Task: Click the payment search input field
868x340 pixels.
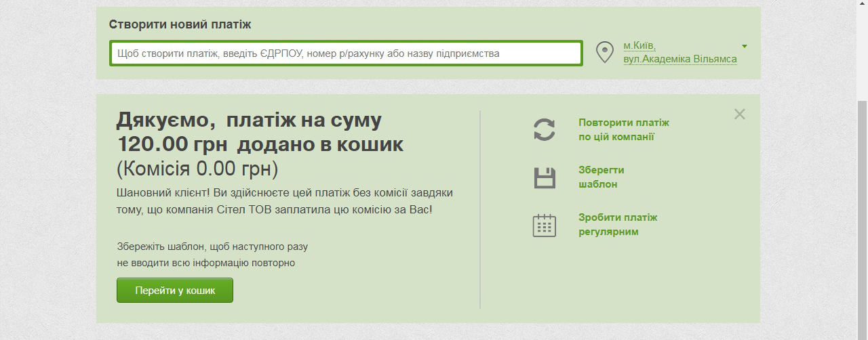Action: click(346, 53)
